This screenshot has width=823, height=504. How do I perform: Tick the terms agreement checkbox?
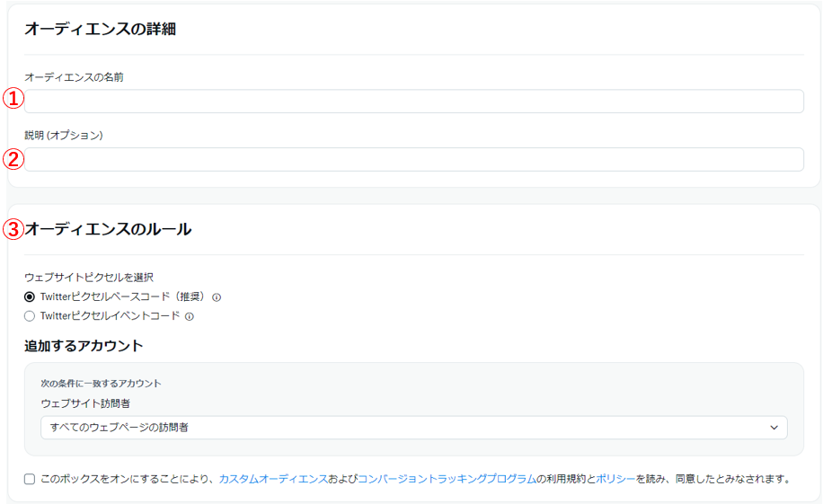(x=30, y=479)
